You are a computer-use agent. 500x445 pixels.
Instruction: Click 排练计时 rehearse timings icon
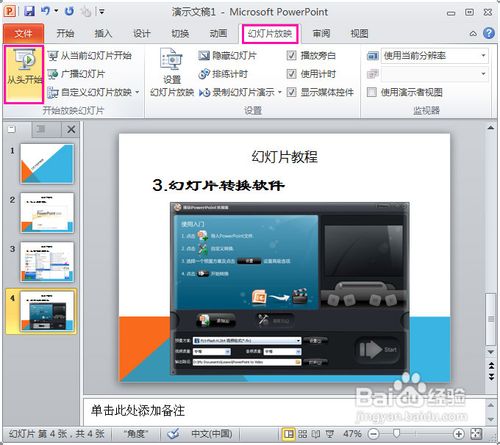coord(204,74)
